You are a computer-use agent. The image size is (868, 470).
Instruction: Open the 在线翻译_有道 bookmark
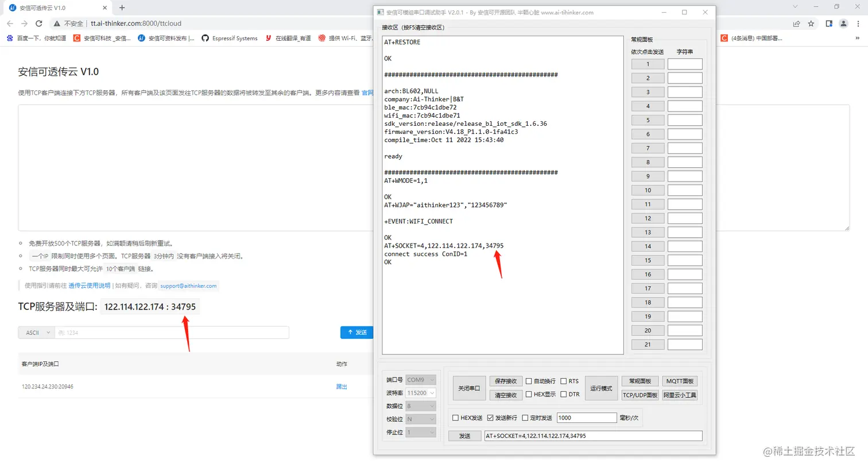(288, 38)
